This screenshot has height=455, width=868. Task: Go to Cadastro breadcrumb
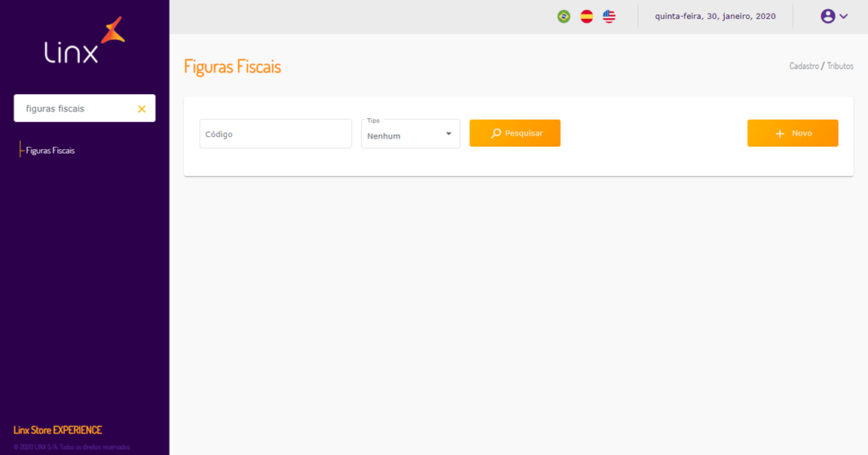click(804, 66)
